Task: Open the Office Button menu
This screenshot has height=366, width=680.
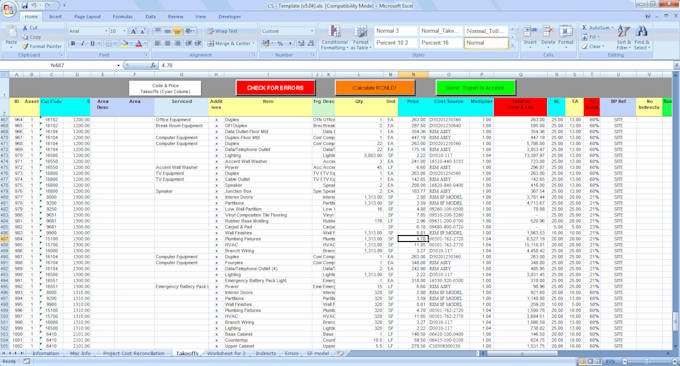Action: pyautogui.click(x=9, y=10)
